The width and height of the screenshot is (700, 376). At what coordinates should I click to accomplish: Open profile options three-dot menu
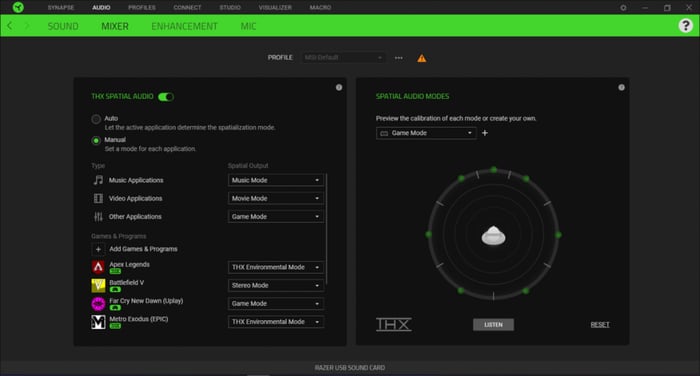399,58
